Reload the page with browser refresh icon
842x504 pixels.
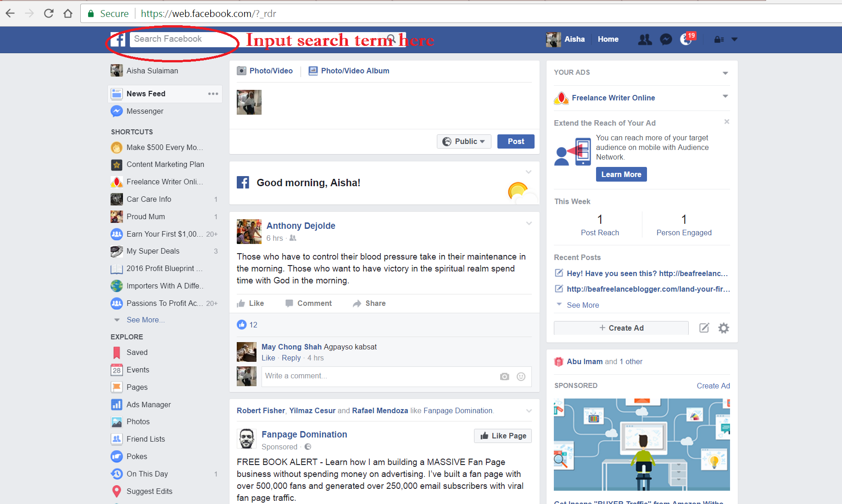49,13
